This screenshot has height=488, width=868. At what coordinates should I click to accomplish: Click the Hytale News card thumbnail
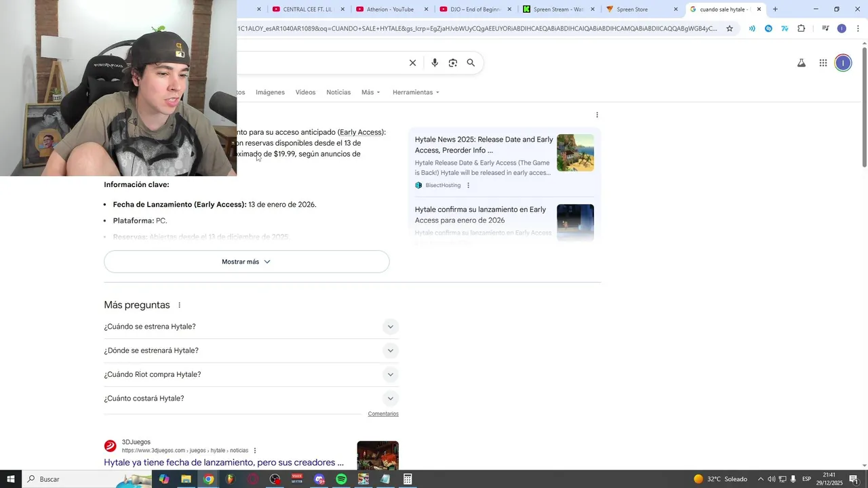pos(575,152)
